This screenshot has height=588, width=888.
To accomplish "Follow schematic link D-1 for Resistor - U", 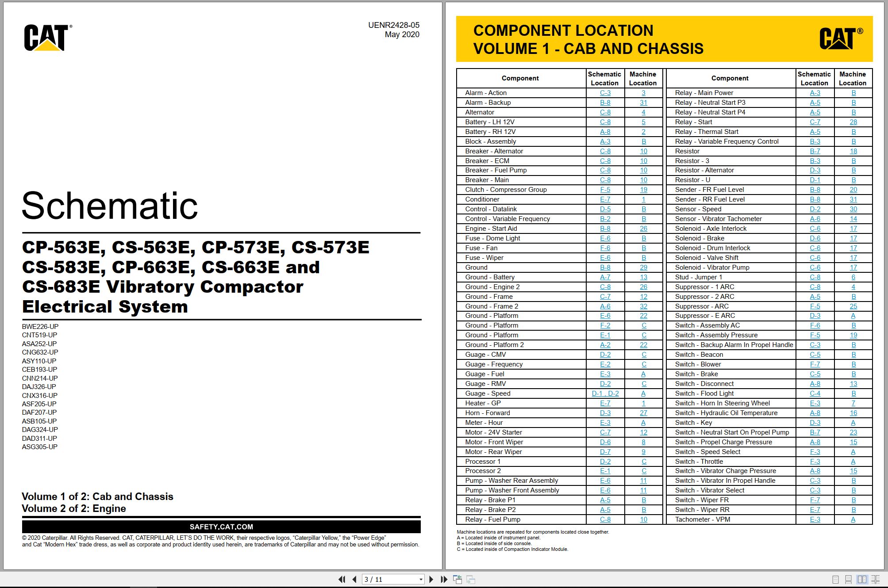I will click(815, 180).
